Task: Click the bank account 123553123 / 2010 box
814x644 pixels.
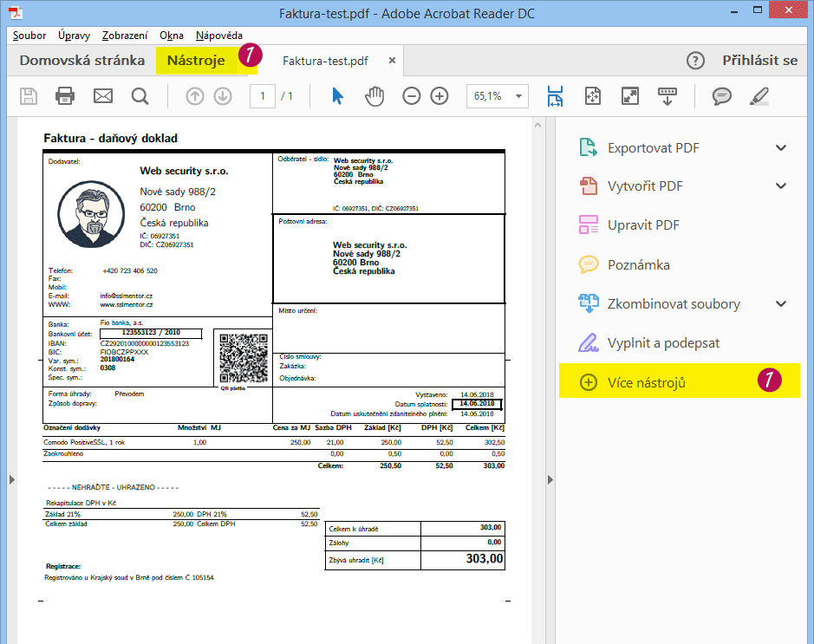Action: point(151,333)
